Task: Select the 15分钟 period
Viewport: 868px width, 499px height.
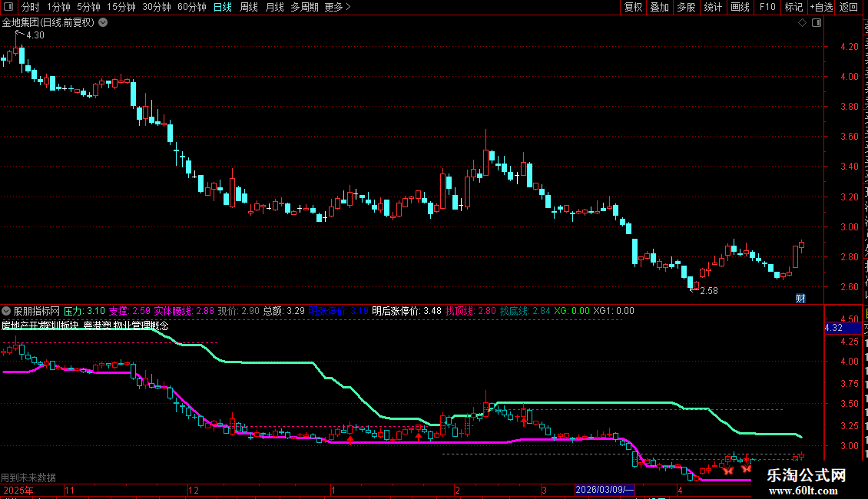Action: coord(121,7)
